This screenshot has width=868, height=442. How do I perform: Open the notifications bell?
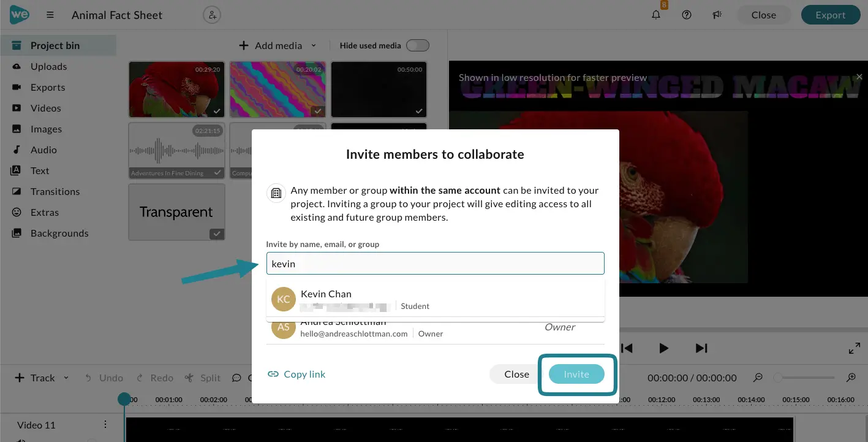coord(656,15)
